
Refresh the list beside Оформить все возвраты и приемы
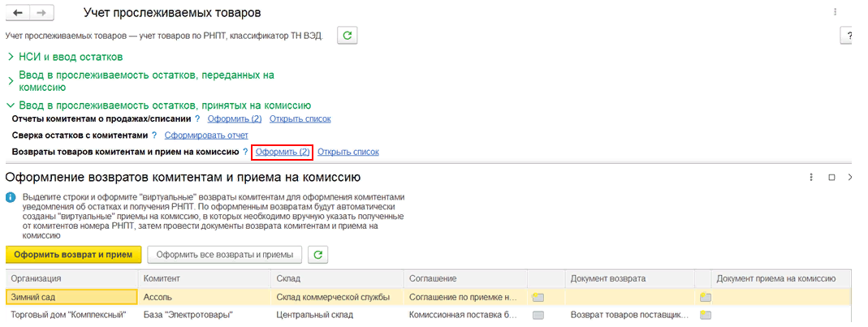[318, 255]
